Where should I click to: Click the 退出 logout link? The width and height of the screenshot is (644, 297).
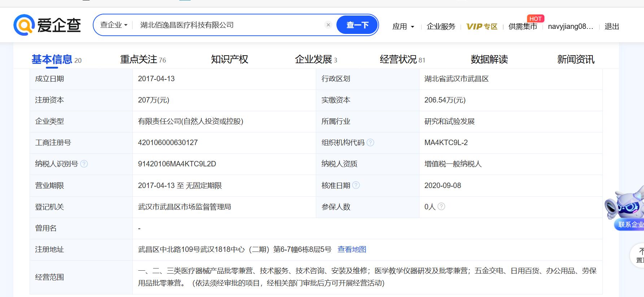[612, 26]
